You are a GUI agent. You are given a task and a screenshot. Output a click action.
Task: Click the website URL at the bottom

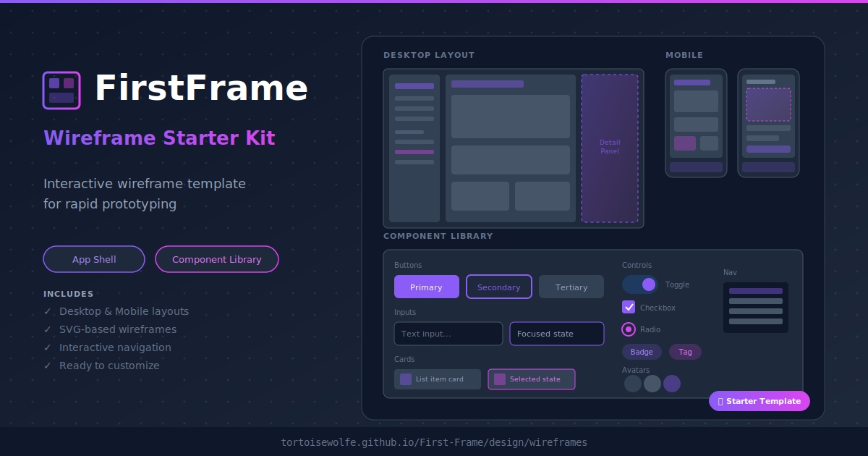(434, 442)
